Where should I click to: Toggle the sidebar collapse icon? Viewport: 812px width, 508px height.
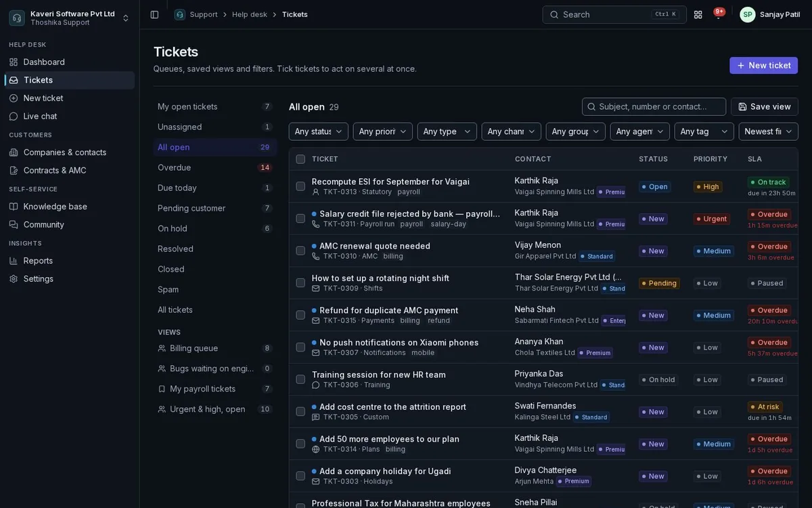point(154,14)
